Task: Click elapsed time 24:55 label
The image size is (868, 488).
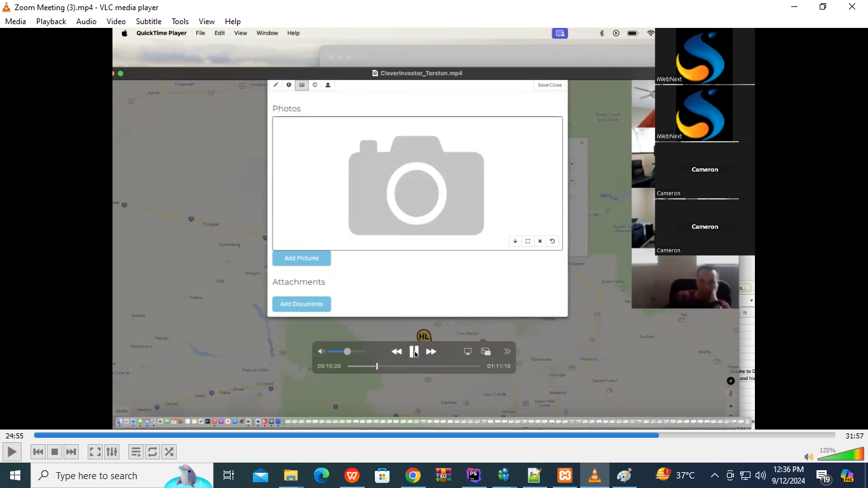Action: pos(15,436)
